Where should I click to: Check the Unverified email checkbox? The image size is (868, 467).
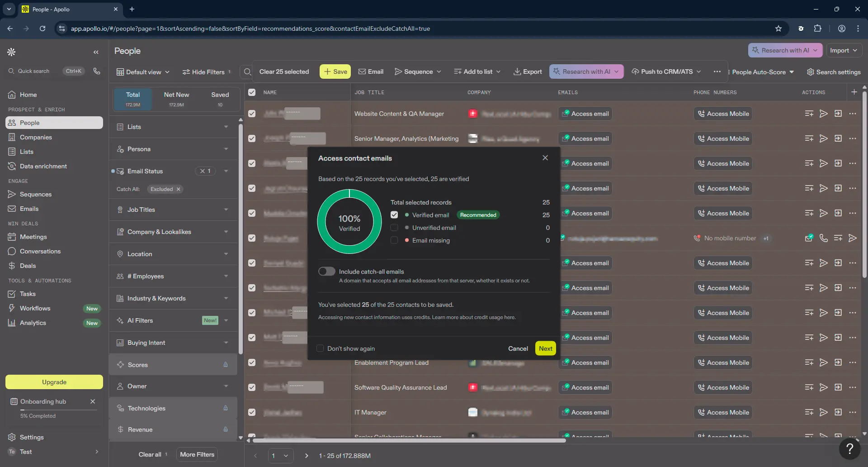coord(394,228)
